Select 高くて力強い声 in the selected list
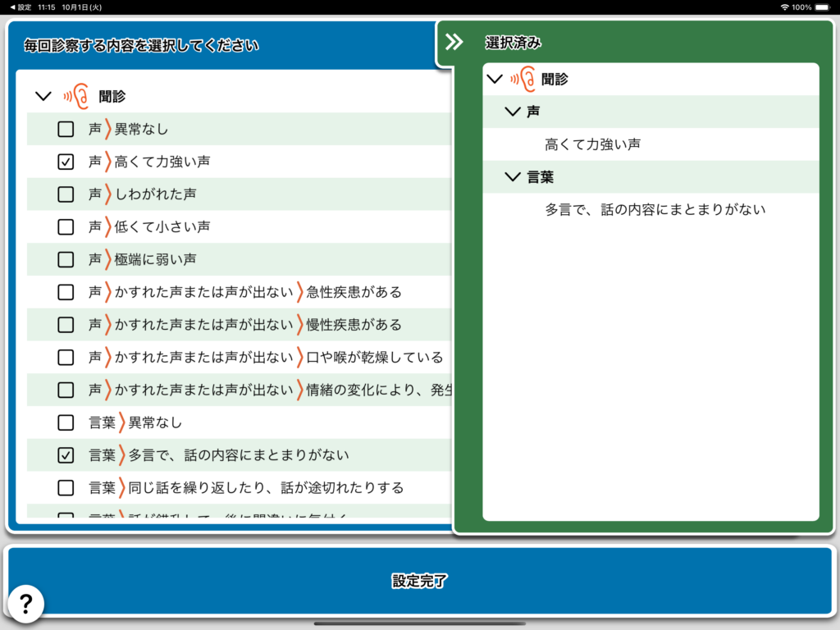The height and width of the screenshot is (630, 840). 592,144
